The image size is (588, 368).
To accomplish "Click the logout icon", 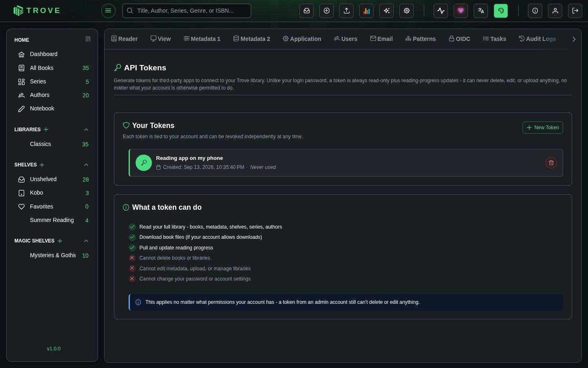I will [575, 11].
